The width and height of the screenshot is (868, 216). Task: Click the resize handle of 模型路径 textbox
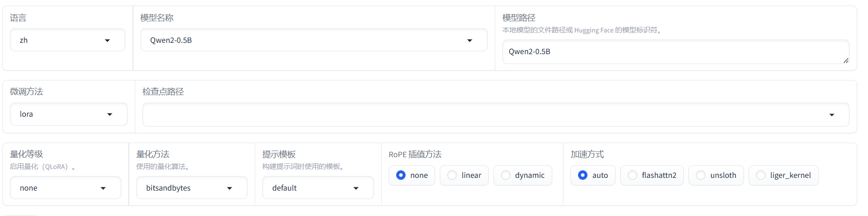(846, 61)
